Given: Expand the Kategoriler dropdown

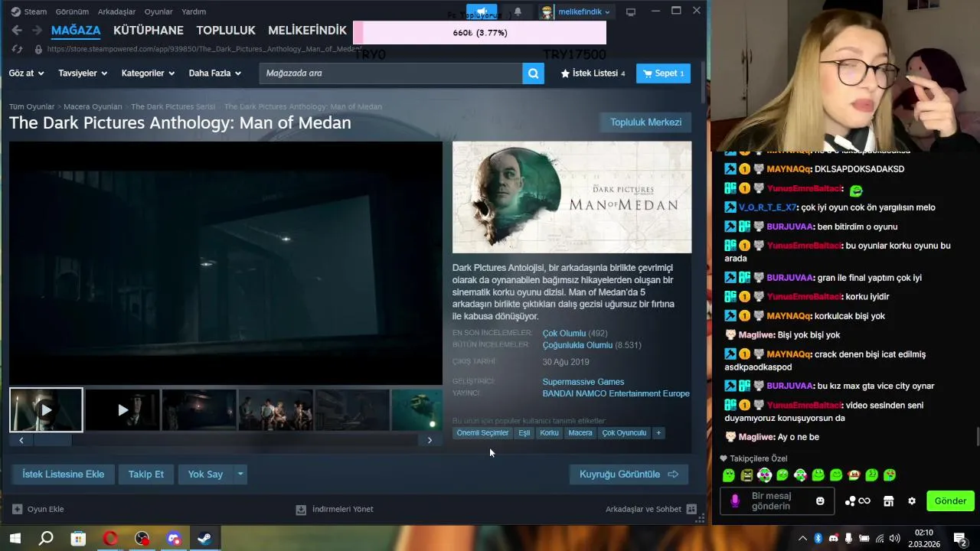Looking at the screenshot, I should pos(148,73).
